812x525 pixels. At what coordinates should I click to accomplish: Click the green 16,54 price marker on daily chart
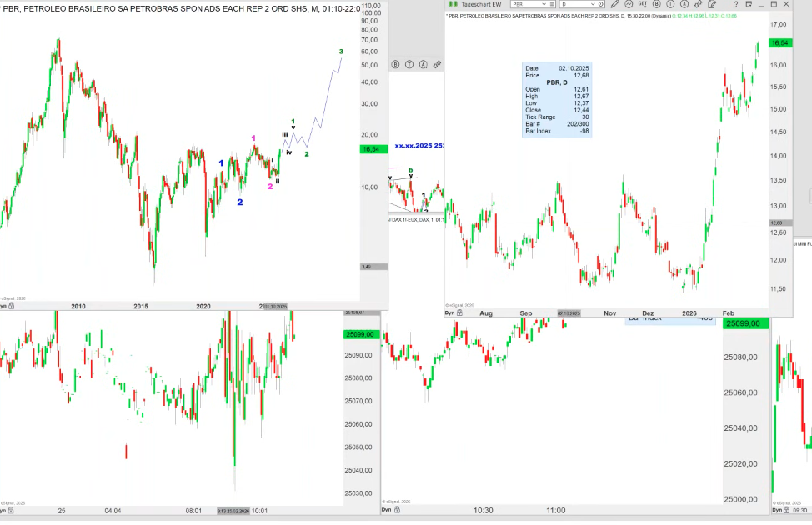tap(779, 42)
